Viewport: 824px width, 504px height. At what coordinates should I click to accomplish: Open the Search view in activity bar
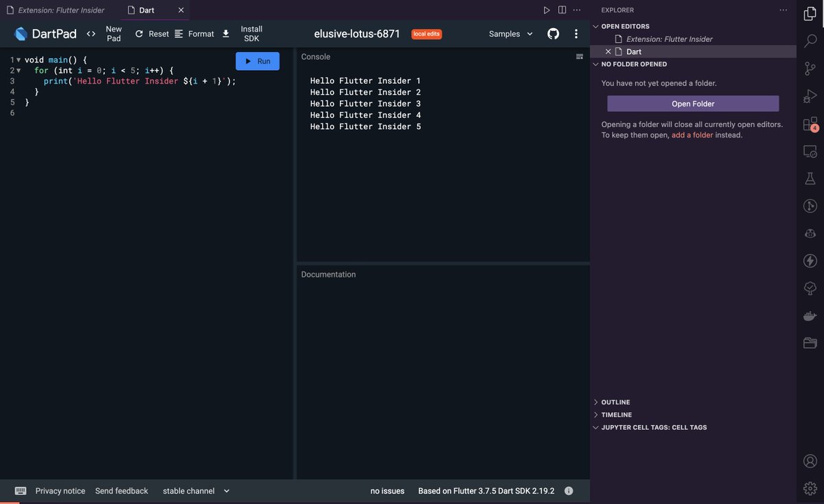point(810,41)
